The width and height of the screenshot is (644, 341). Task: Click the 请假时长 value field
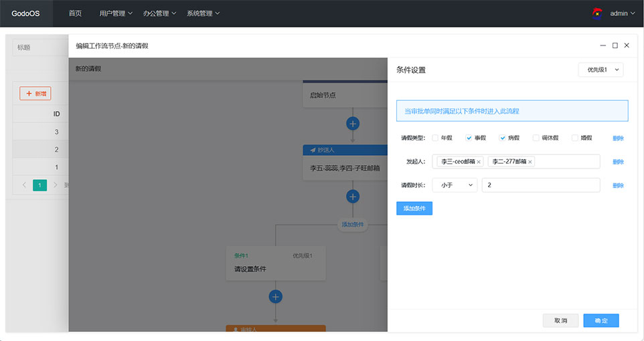541,185
